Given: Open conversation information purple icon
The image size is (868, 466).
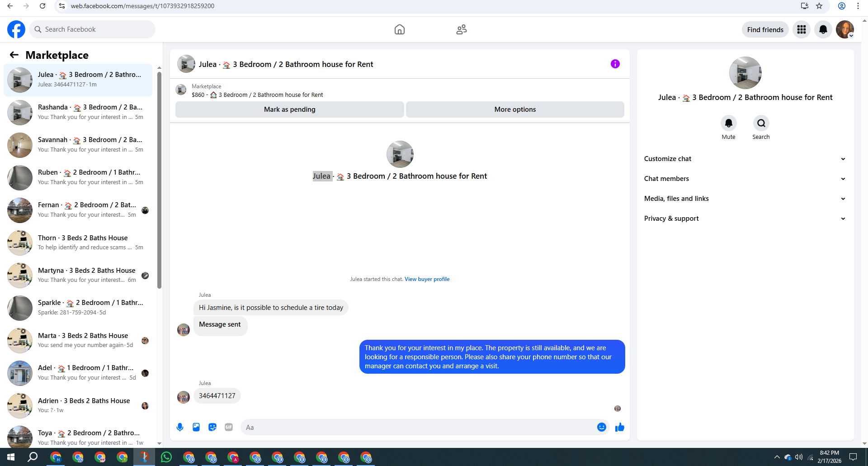Looking at the screenshot, I should 615,64.
